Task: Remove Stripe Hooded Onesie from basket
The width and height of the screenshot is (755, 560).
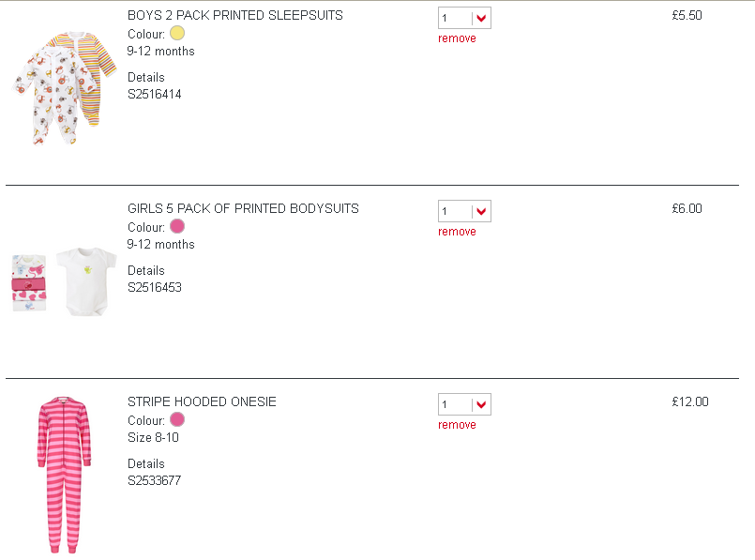Action: point(457,425)
